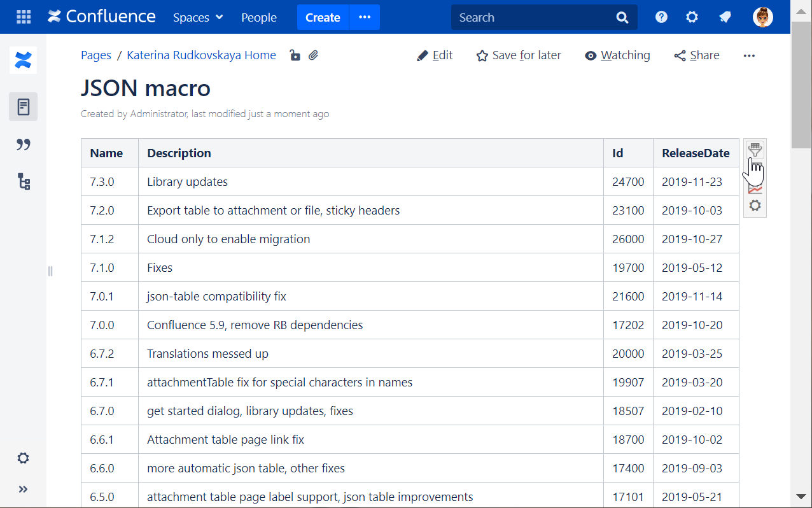Toggle Save for later star
The height and width of the screenshot is (508, 812).
[519, 55]
